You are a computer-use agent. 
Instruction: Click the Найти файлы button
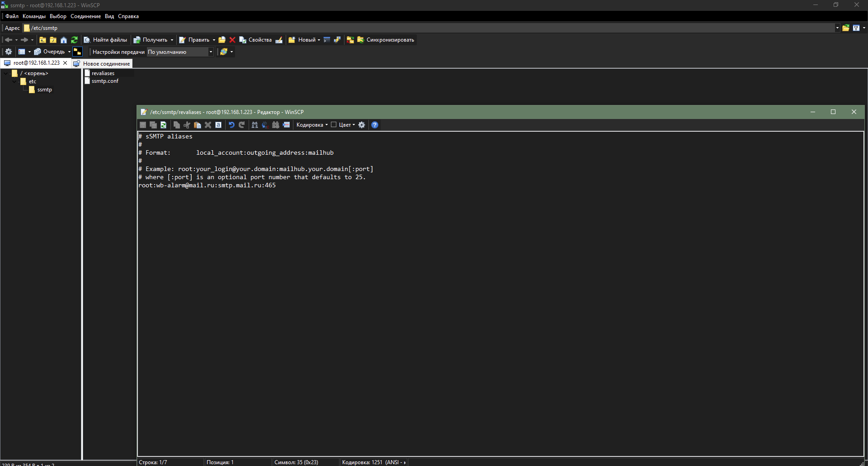[x=106, y=40]
